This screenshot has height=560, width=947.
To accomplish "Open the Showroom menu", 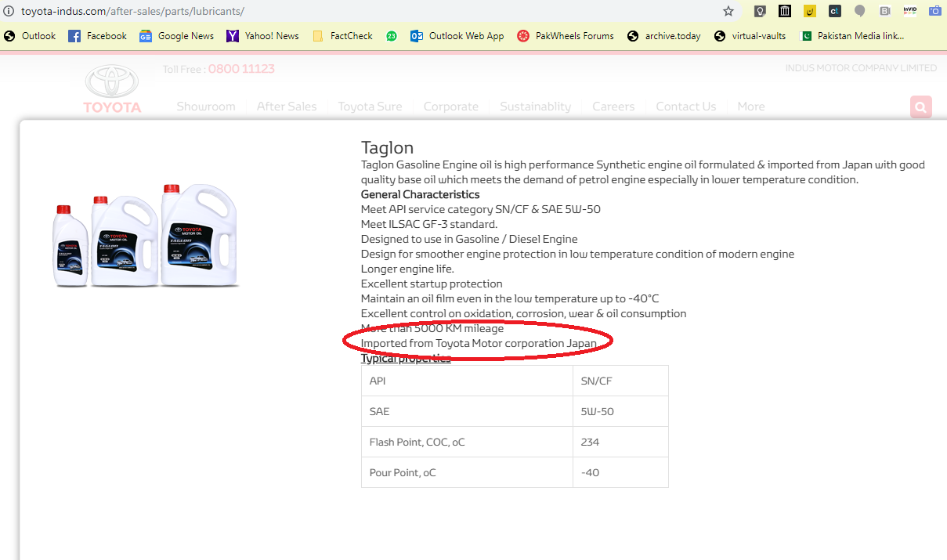I will (x=206, y=107).
